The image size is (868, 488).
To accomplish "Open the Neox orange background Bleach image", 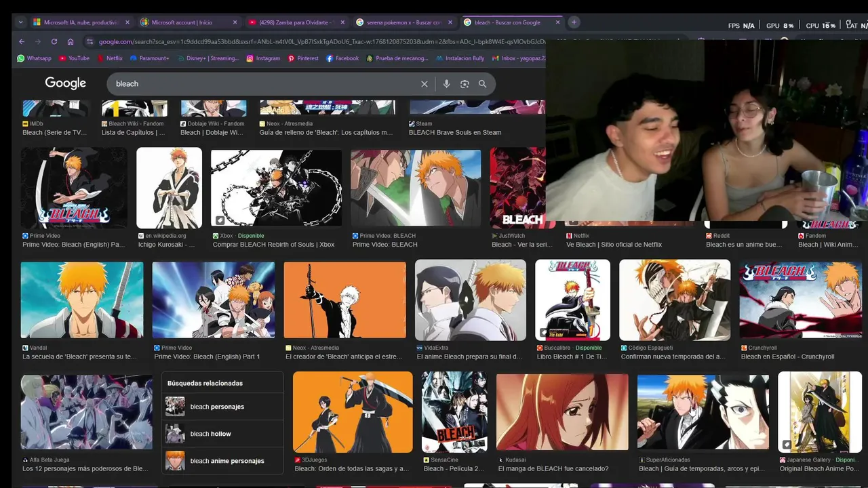I will click(x=344, y=300).
